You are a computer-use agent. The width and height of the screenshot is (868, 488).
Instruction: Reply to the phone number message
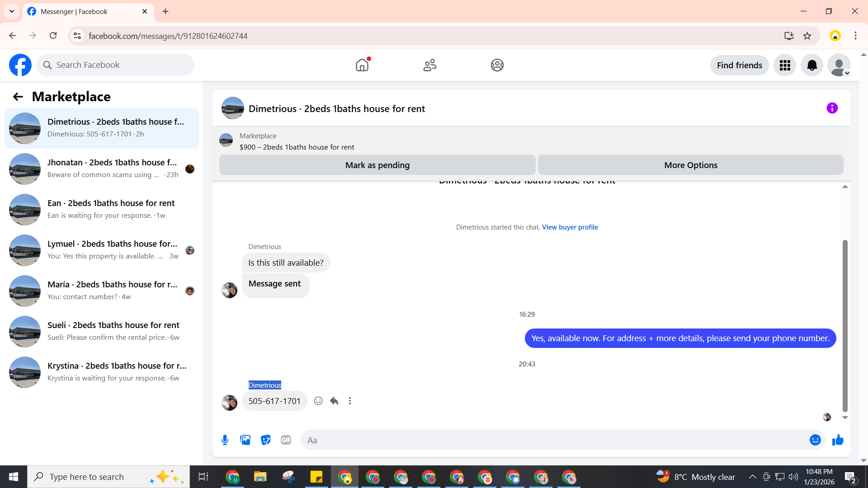tap(334, 401)
